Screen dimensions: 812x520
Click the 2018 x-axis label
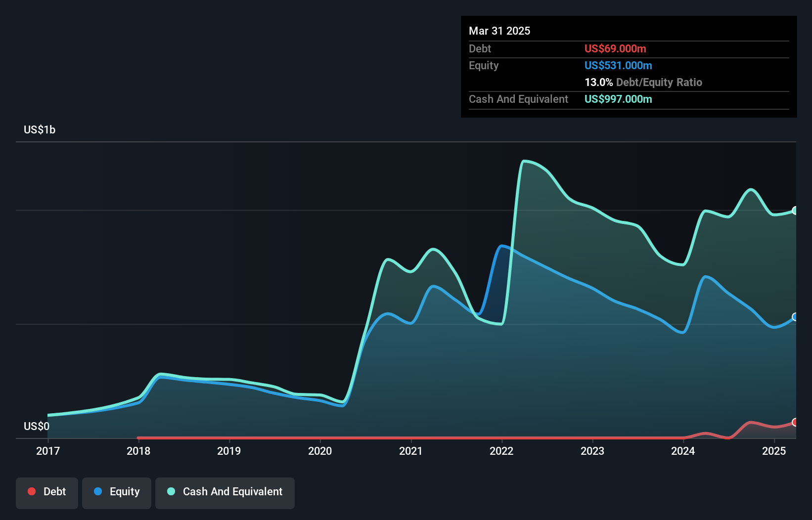[138, 451]
